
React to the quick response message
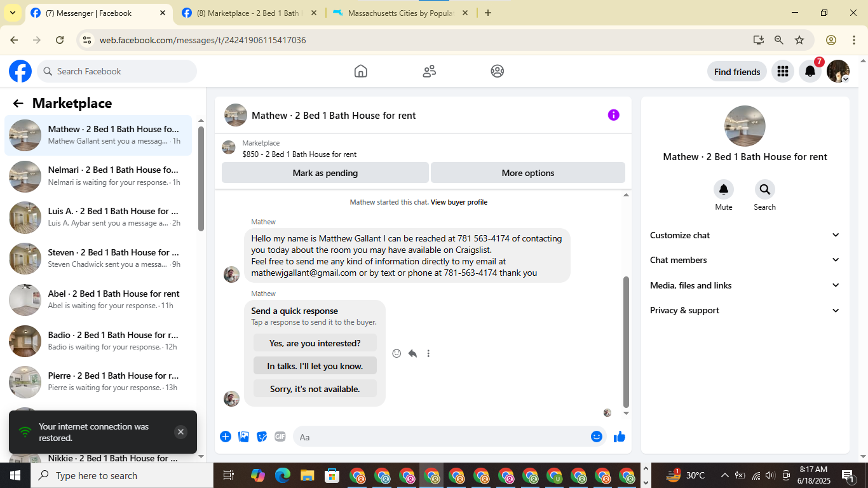coord(397,353)
